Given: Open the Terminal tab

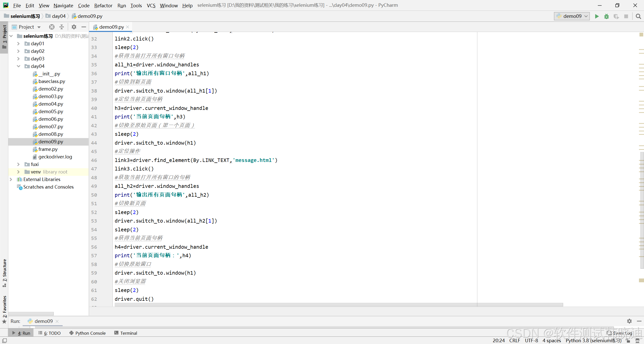Looking at the screenshot, I should pos(126,333).
